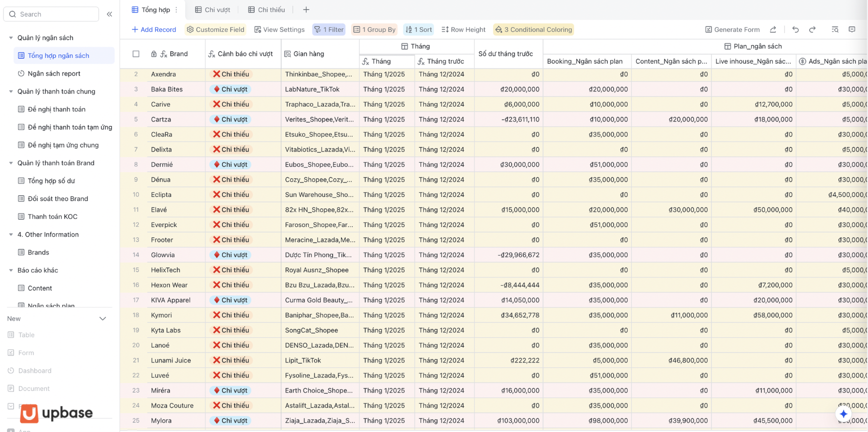Select LabNature_TikTok gian hàng cell
The width and height of the screenshot is (868, 432).
pos(320,89)
